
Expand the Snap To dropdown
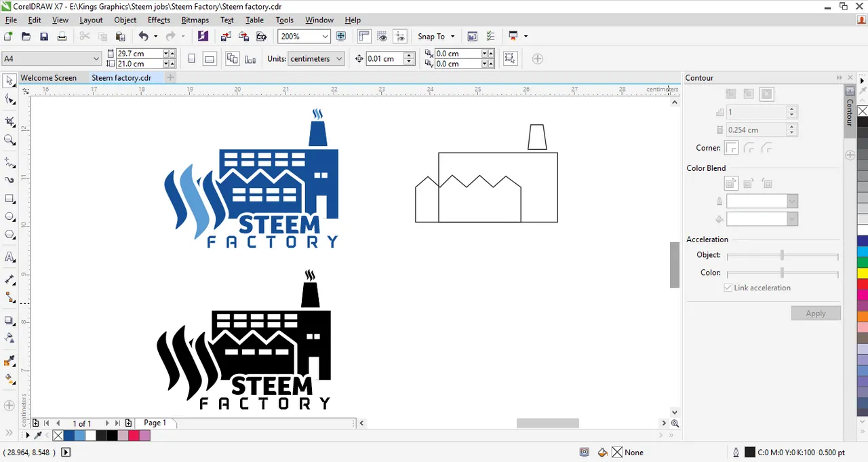[x=453, y=37]
